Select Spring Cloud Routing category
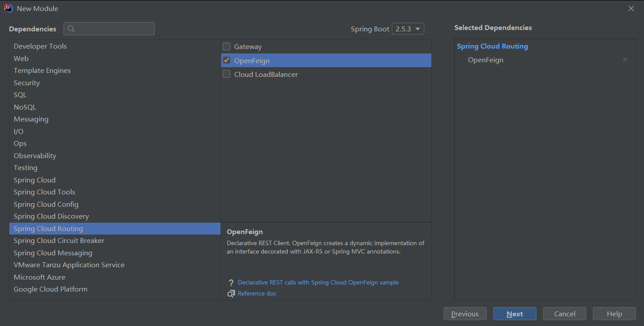644x326 pixels. tap(115, 228)
